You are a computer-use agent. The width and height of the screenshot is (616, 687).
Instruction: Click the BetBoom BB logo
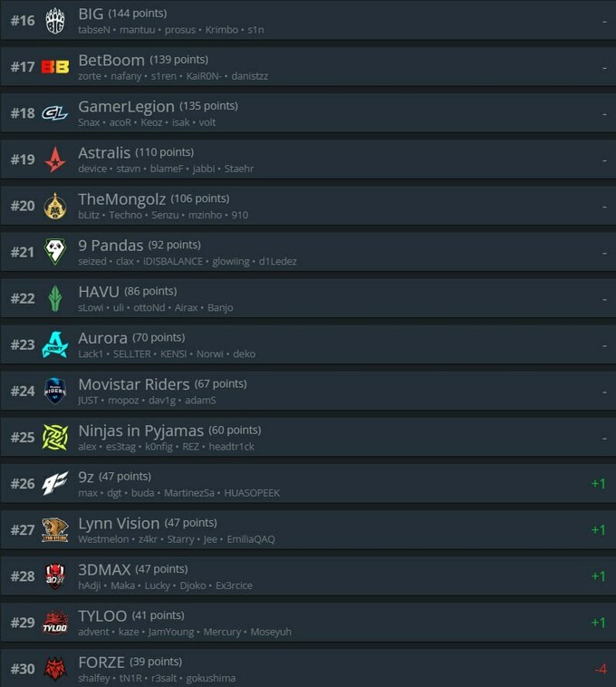(x=55, y=67)
